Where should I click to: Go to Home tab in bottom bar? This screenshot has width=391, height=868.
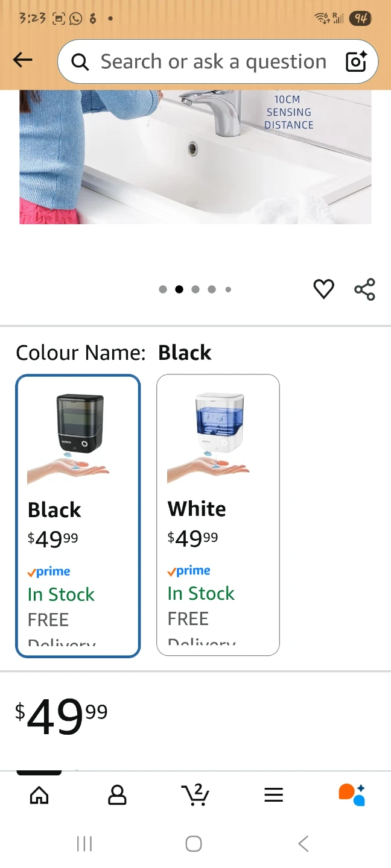pos(39,795)
